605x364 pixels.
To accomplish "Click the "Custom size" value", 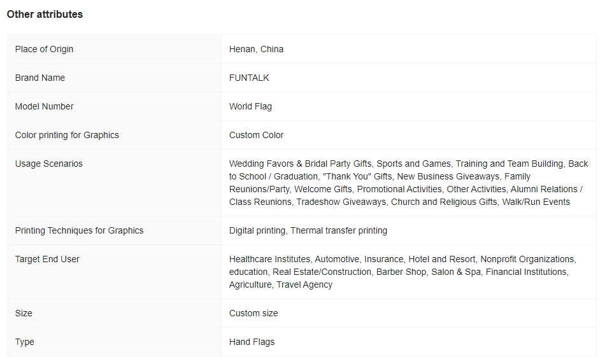I will (253, 313).
